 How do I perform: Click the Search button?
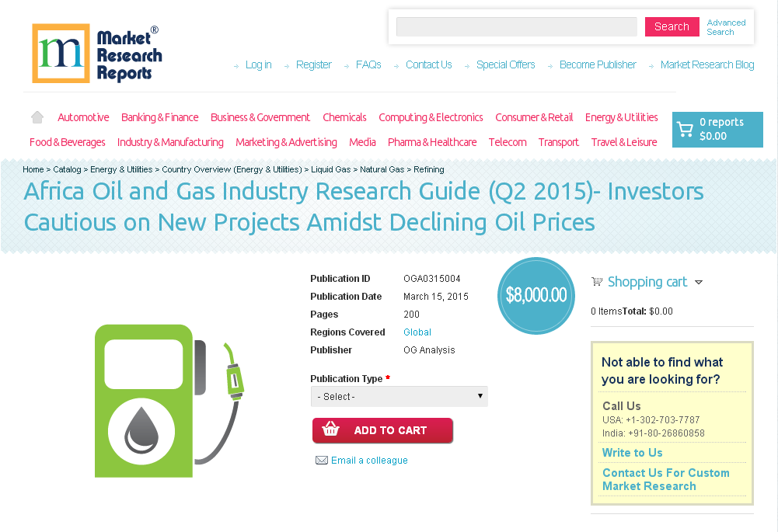coord(672,26)
